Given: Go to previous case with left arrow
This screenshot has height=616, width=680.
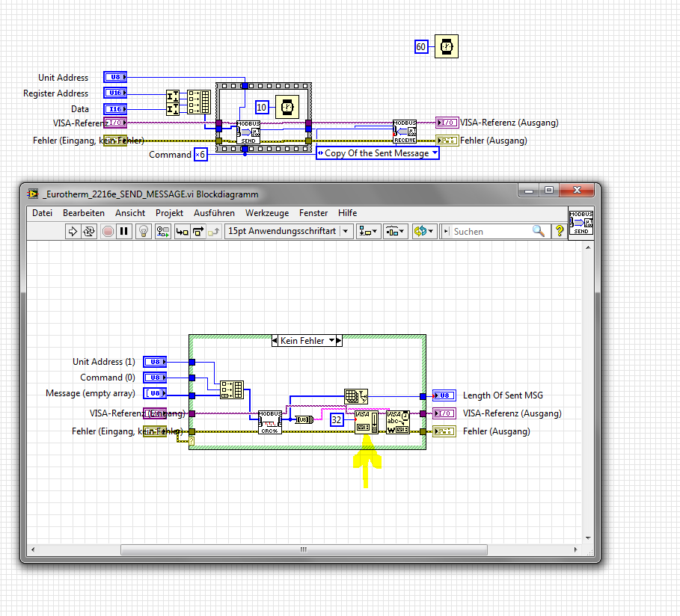Looking at the screenshot, I should [x=275, y=341].
